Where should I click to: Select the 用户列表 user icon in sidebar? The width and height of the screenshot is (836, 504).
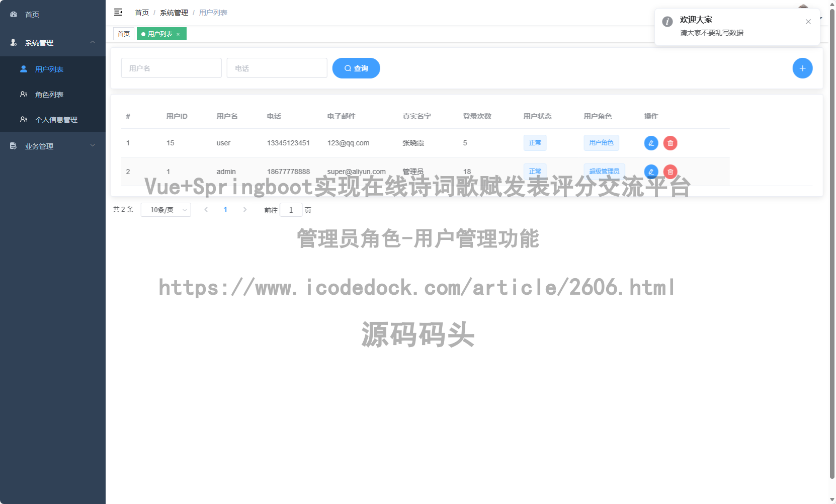point(23,69)
